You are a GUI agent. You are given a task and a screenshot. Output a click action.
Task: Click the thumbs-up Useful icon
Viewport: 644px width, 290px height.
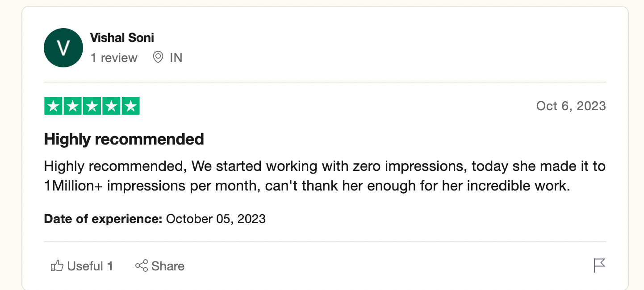(57, 266)
